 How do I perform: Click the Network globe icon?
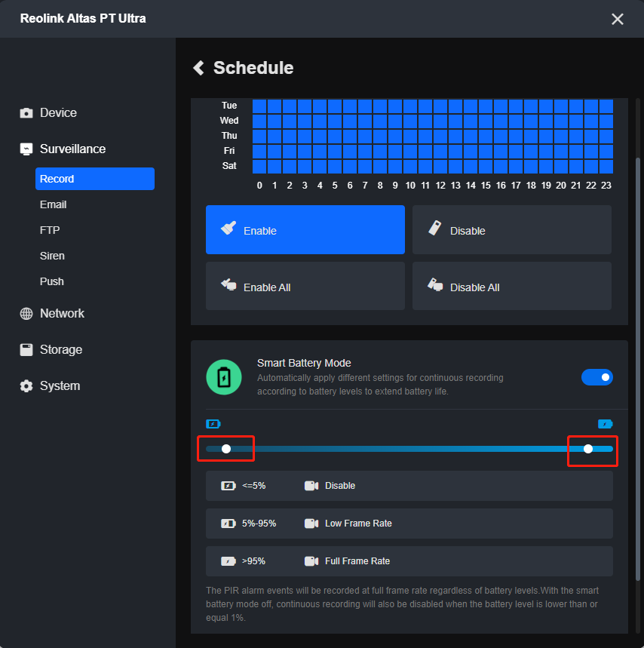[26, 314]
